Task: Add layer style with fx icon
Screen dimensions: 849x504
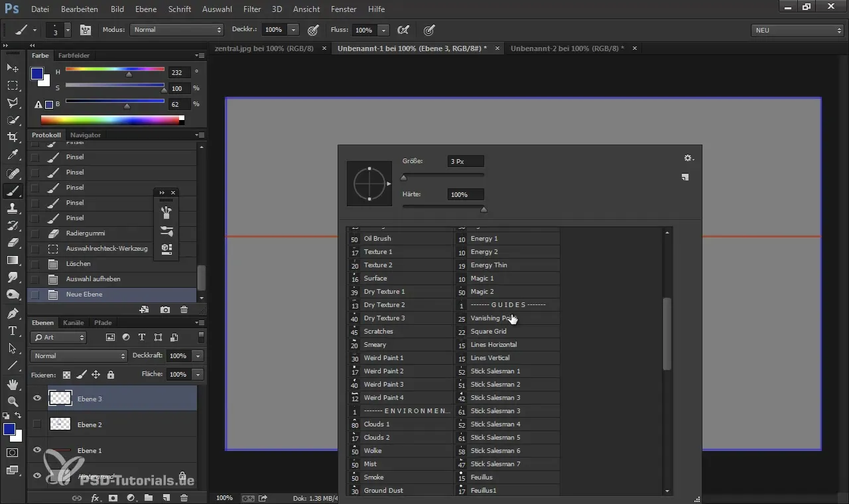Action: click(95, 497)
